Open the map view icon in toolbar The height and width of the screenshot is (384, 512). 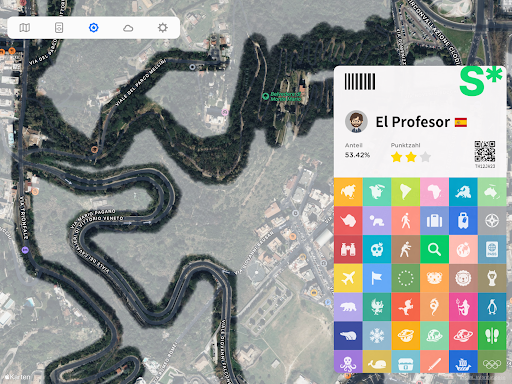[x=25, y=28]
